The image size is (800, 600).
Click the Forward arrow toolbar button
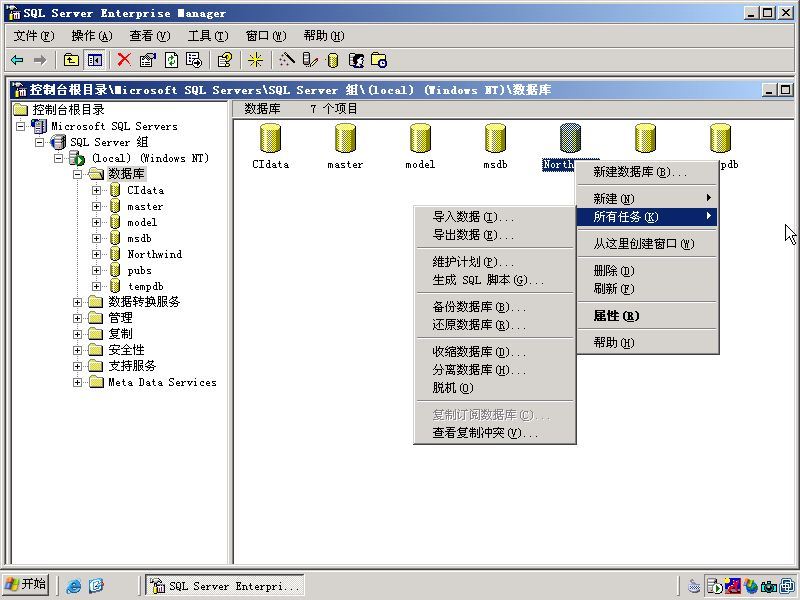39,60
